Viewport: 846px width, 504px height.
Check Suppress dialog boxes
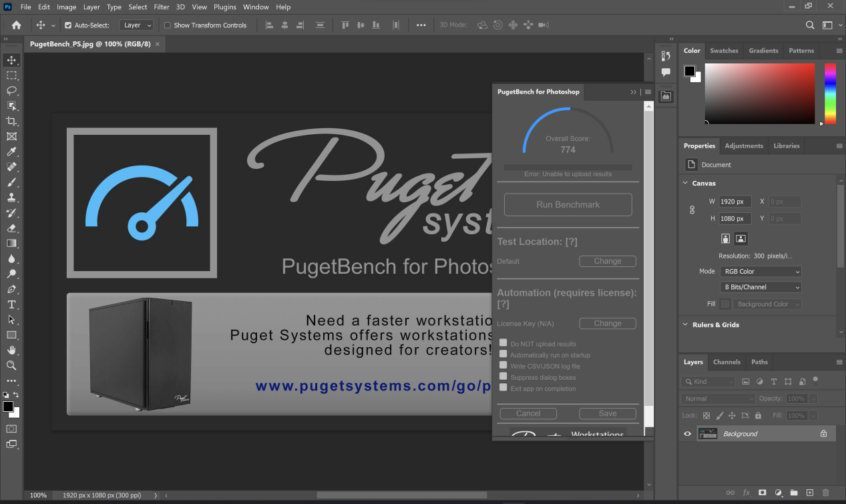(x=503, y=377)
